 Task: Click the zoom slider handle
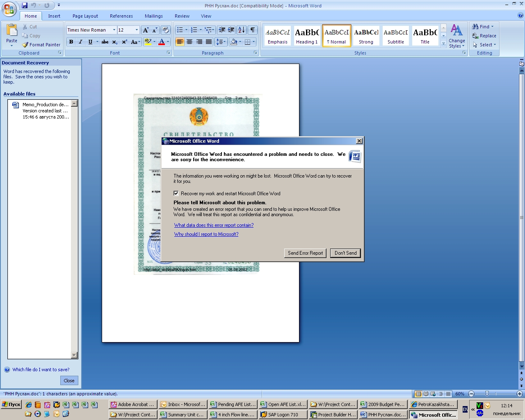click(487, 394)
